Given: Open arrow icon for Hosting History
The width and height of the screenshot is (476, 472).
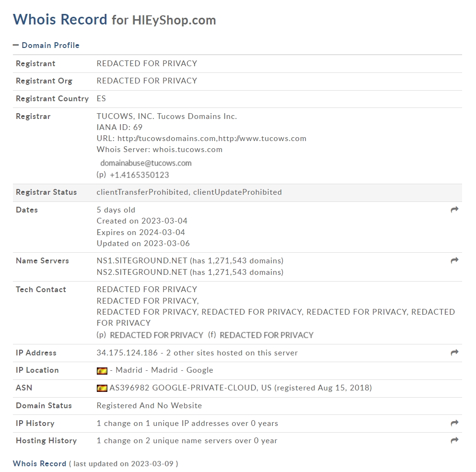Looking at the screenshot, I should [x=454, y=440].
